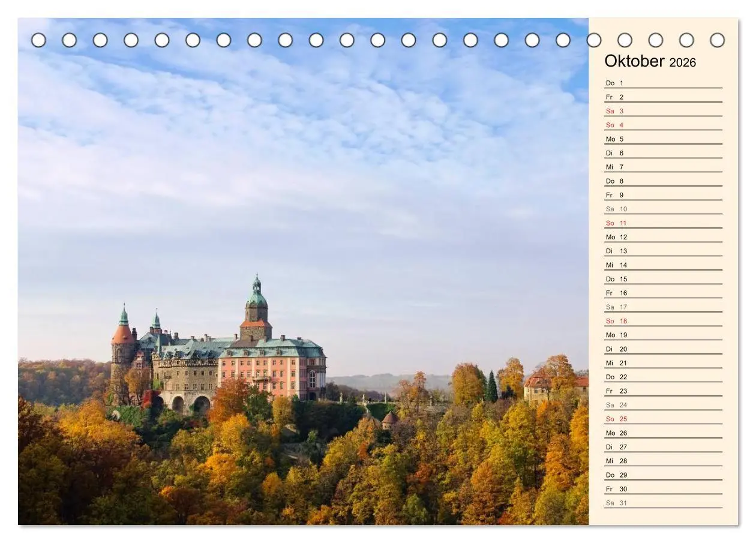Click the red Sa 3 row
The height and width of the screenshot is (543, 756).
point(663,111)
